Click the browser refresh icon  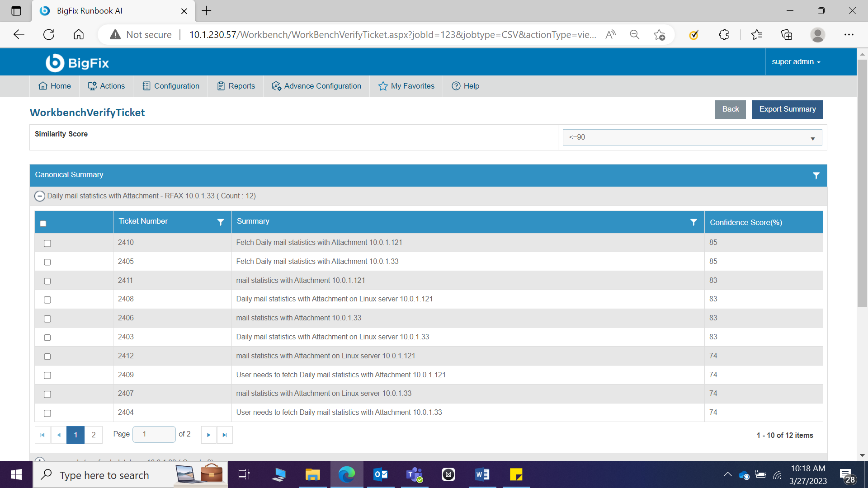tap(49, 35)
